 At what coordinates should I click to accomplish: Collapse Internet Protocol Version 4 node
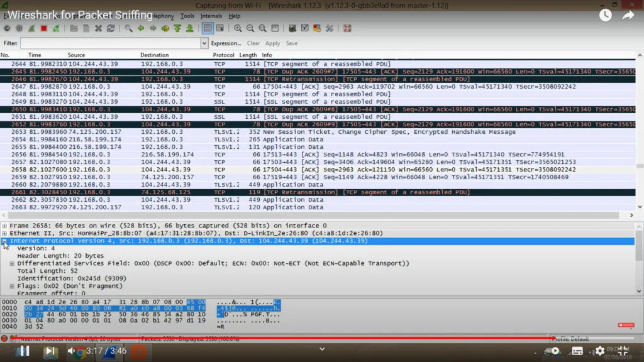[4, 241]
